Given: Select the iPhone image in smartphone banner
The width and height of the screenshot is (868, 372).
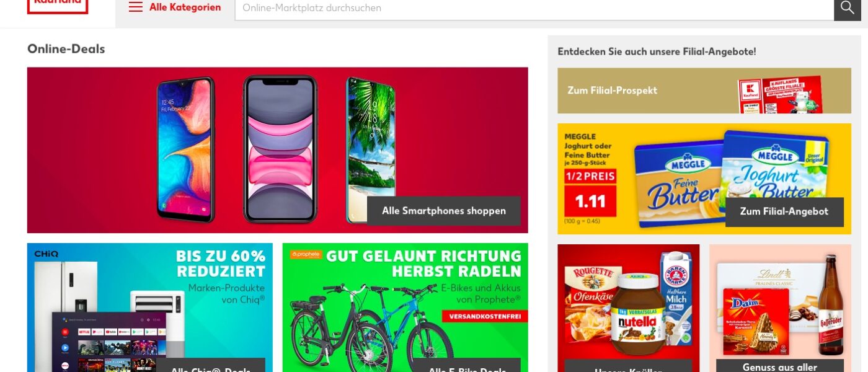Looking at the screenshot, I should 280,149.
